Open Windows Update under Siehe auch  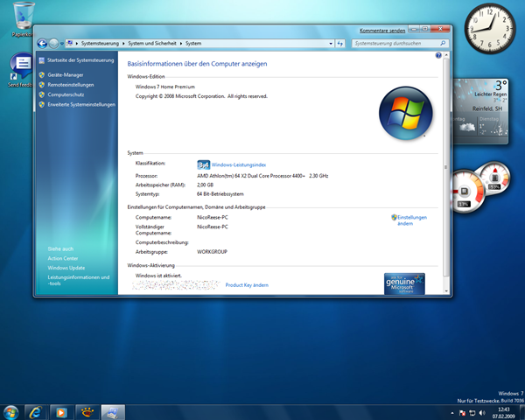tap(66, 268)
